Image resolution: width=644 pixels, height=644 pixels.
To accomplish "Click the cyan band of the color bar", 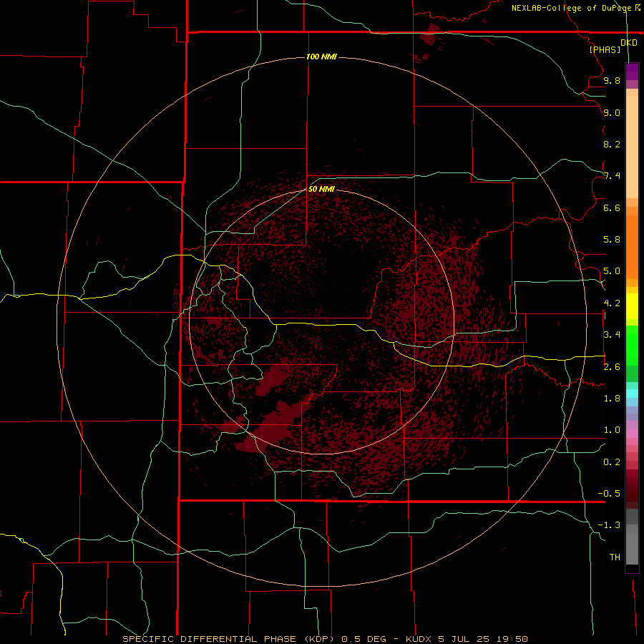I will click(632, 394).
